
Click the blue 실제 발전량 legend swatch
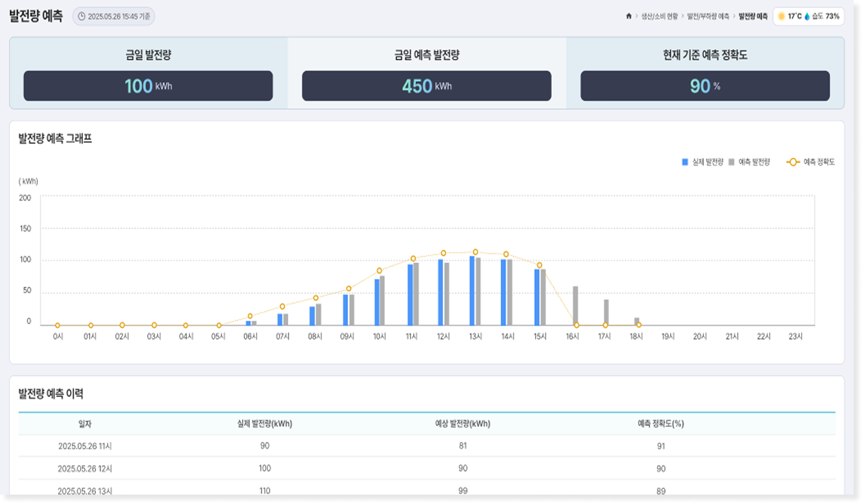685,162
